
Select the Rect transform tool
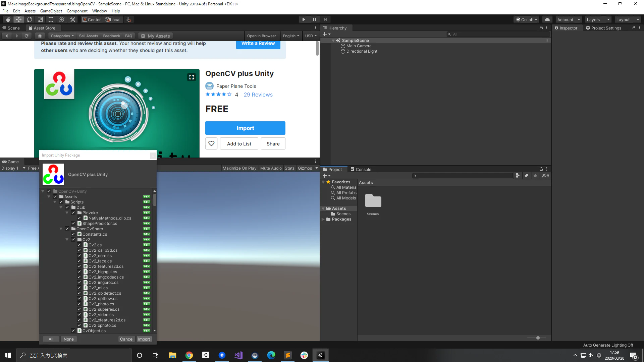pyautogui.click(x=51, y=19)
